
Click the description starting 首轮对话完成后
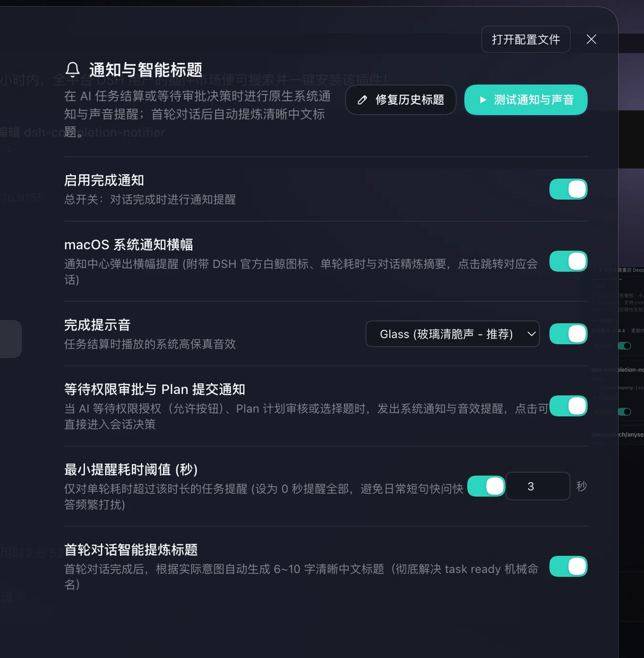click(301, 576)
